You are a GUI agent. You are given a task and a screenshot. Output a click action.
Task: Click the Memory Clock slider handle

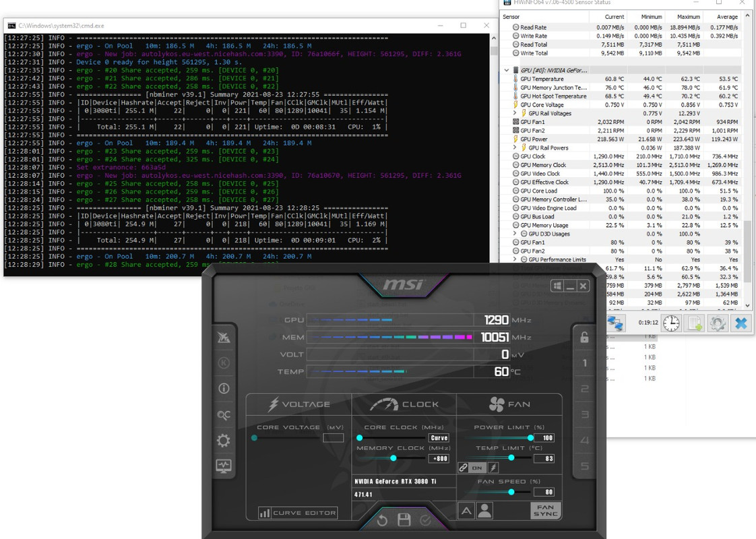(393, 458)
